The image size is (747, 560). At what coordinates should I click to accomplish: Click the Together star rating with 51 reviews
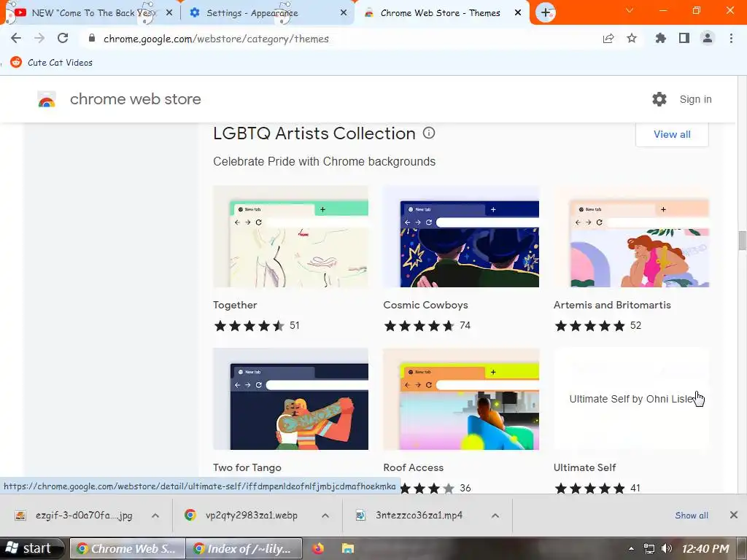pyautogui.click(x=256, y=326)
